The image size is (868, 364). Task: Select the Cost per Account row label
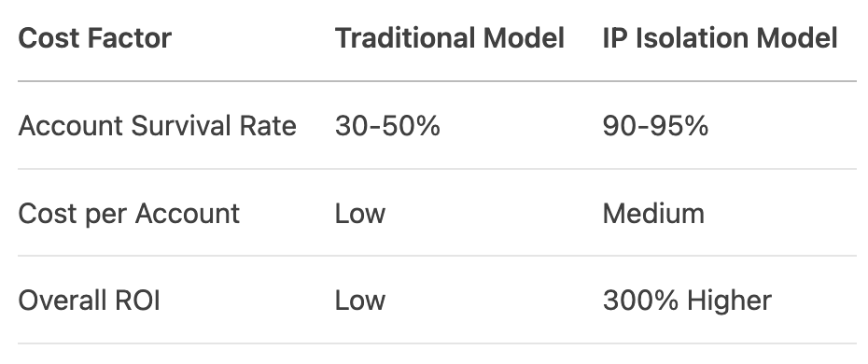pyautogui.click(x=129, y=214)
